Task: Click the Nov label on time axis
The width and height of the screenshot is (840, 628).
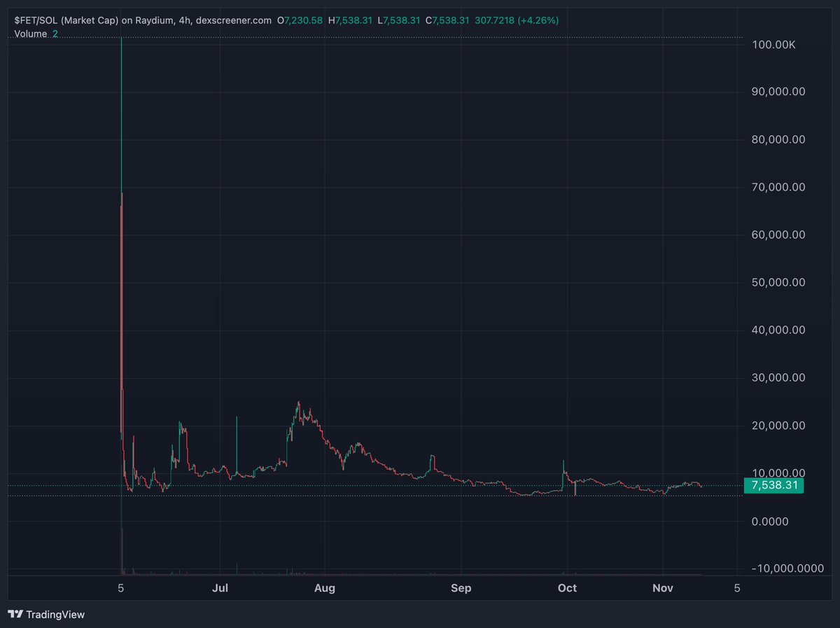Action: point(662,588)
